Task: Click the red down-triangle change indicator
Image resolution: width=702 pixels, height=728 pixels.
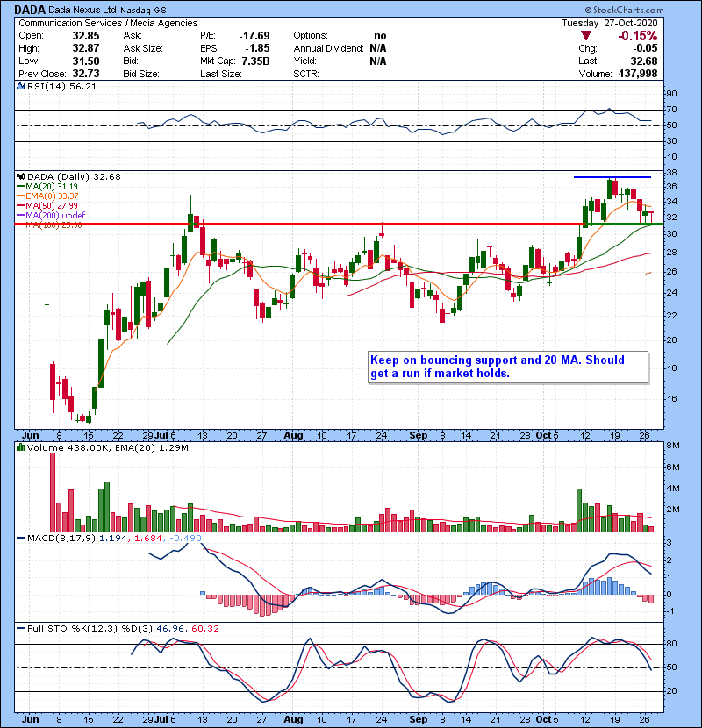Action: [586, 36]
